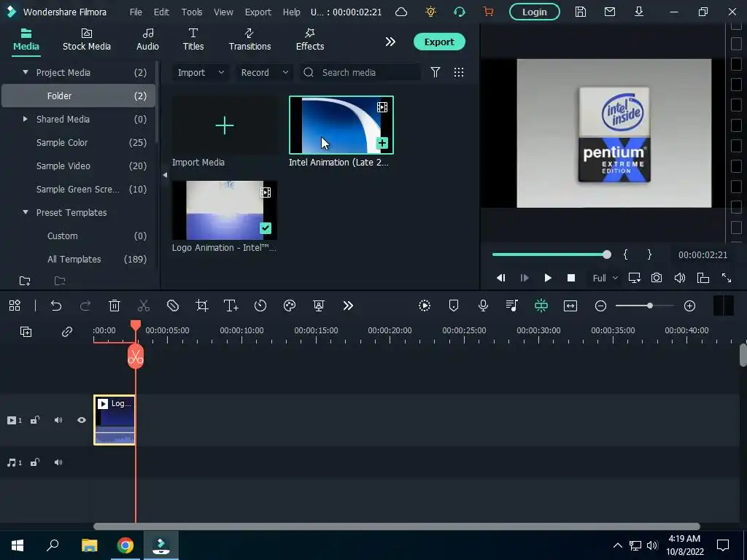Viewport: 747px width, 560px height.
Task: Open the audio mixer icon
Action: tap(511, 306)
